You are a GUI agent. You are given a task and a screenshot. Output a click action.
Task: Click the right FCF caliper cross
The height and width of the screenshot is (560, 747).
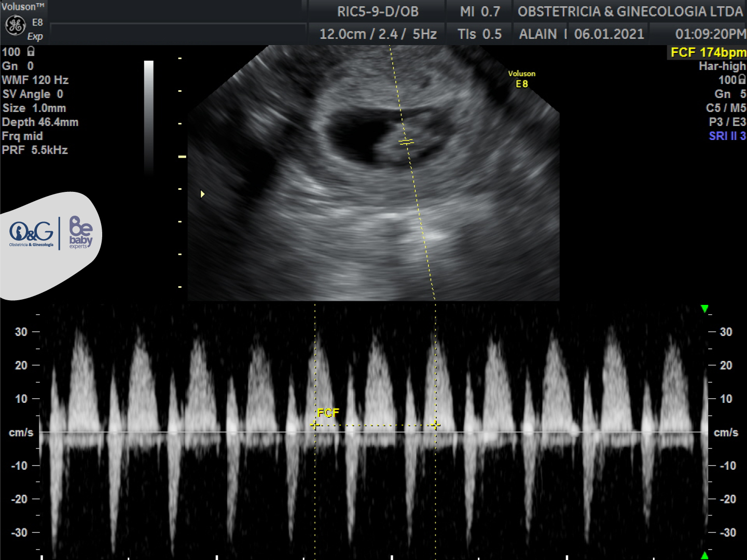(435, 425)
